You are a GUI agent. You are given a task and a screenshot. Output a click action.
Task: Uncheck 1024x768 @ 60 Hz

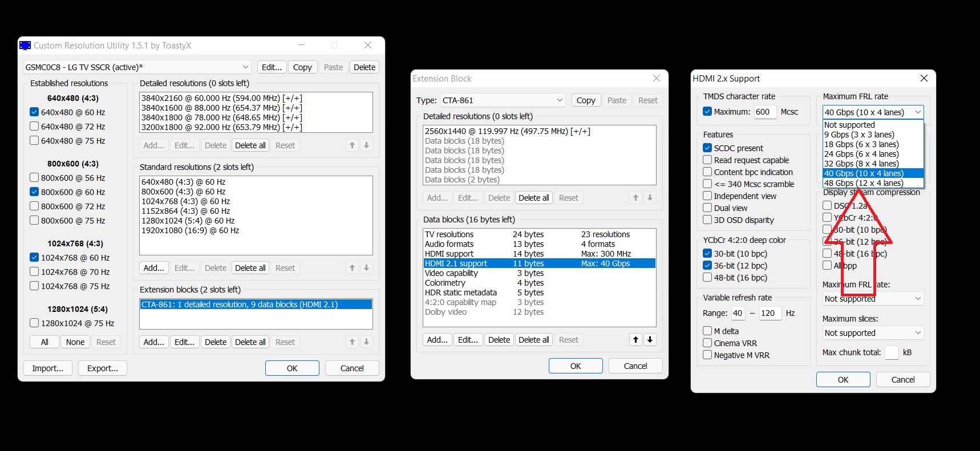point(34,258)
